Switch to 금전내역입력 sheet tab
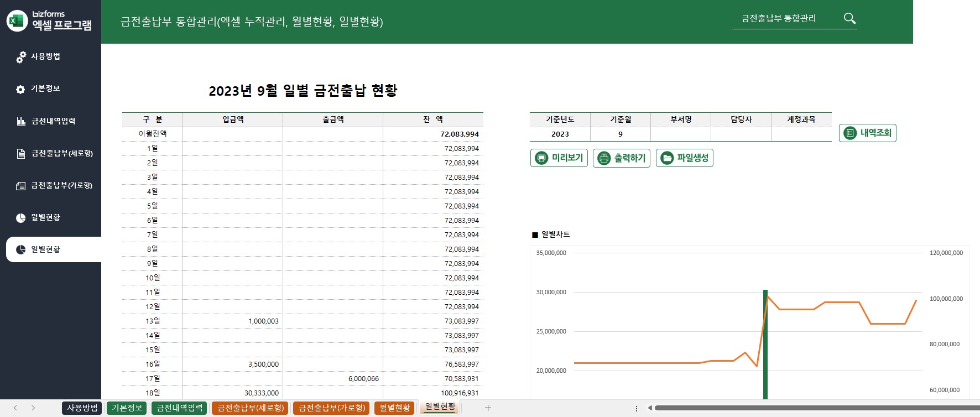The width and height of the screenshot is (980, 417). pyautogui.click(x=179, y=408)
